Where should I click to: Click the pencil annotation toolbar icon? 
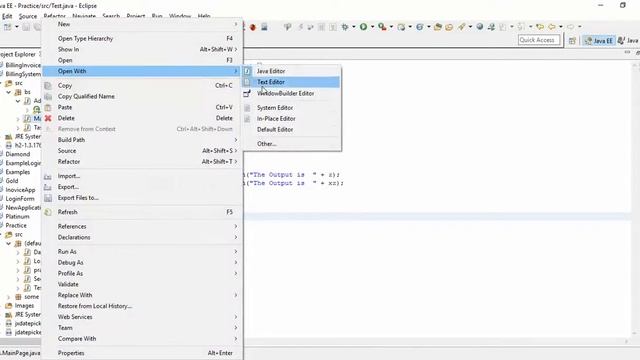pos(462,27)
